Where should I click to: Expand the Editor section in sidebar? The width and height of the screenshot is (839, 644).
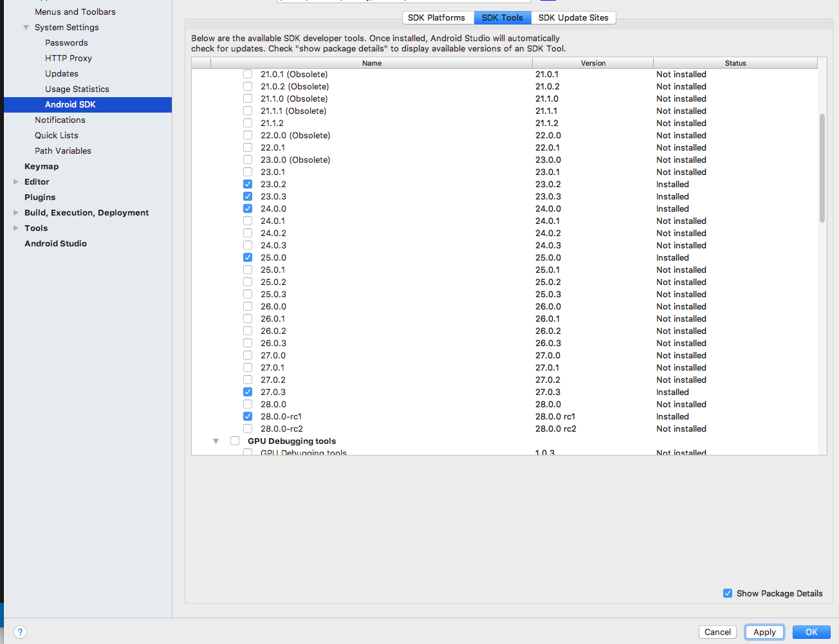[x=16, y=181]
